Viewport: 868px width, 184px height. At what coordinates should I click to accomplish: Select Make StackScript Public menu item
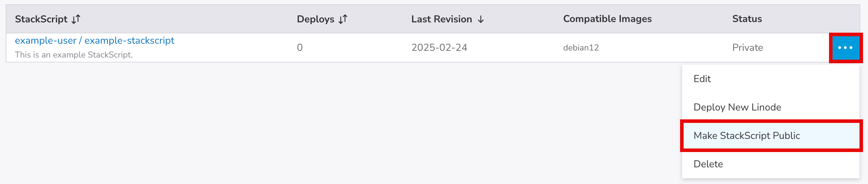pos(747,136)
